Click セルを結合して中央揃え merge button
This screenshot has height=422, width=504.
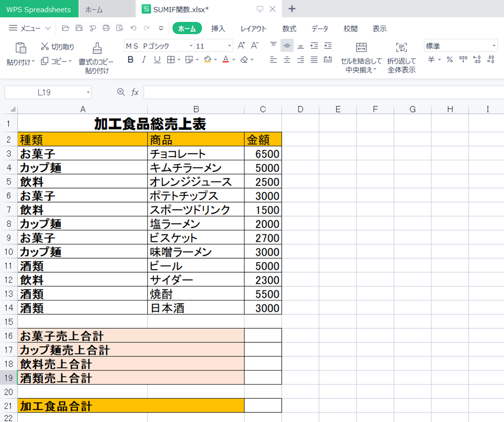tap(361, 58)
